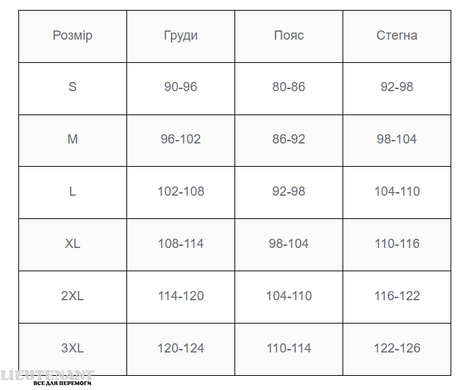Screen dimensions: 476x390
Task: Click the 108-114 chest value
Action: (x=181, y=244)
